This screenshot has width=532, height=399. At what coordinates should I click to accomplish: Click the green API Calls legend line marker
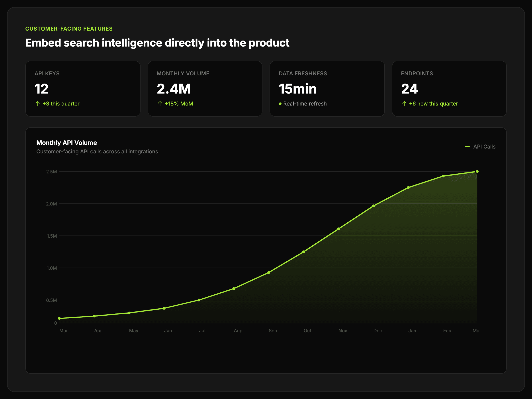point(467,147)
